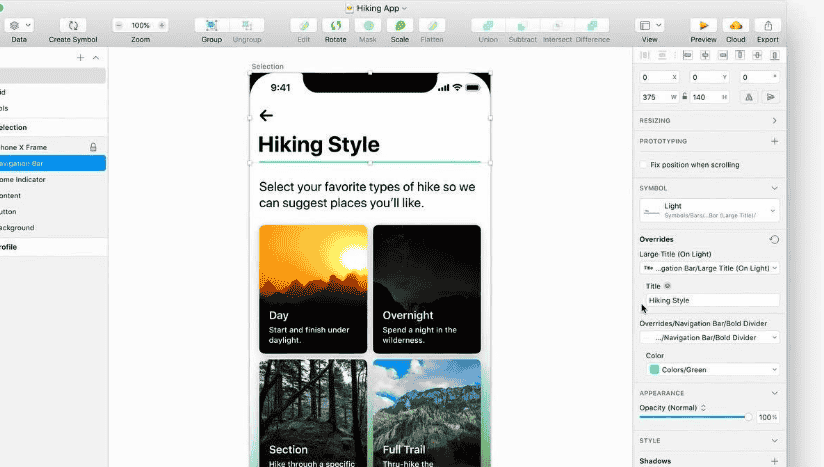Select the Rotate tool

coord(335,25)
